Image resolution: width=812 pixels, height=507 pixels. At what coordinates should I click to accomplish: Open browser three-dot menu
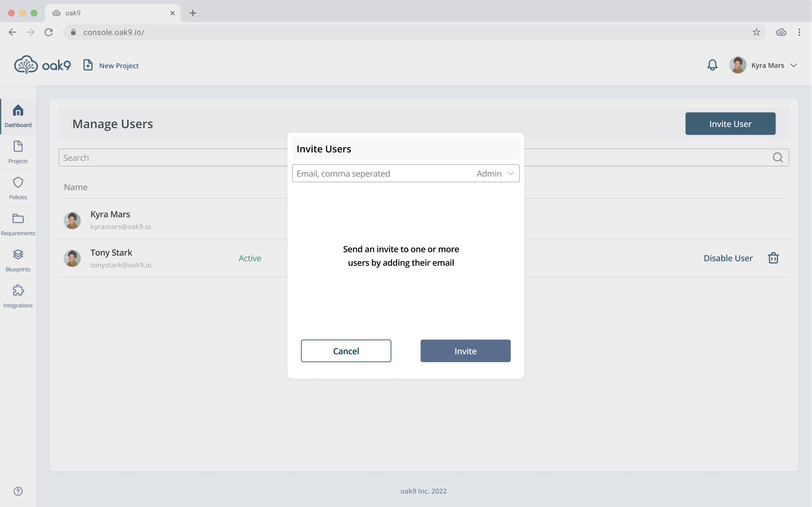tap(799, 32)
